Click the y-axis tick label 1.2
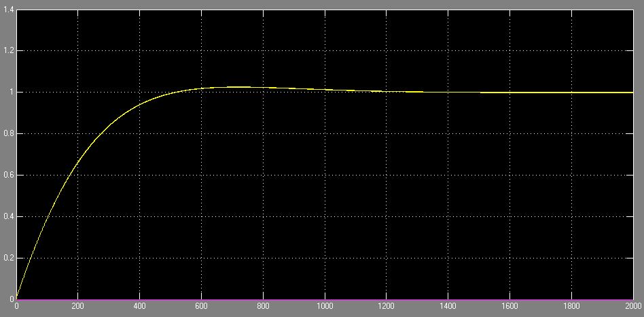This screenshot has height=317, width=644. point(8,51)
